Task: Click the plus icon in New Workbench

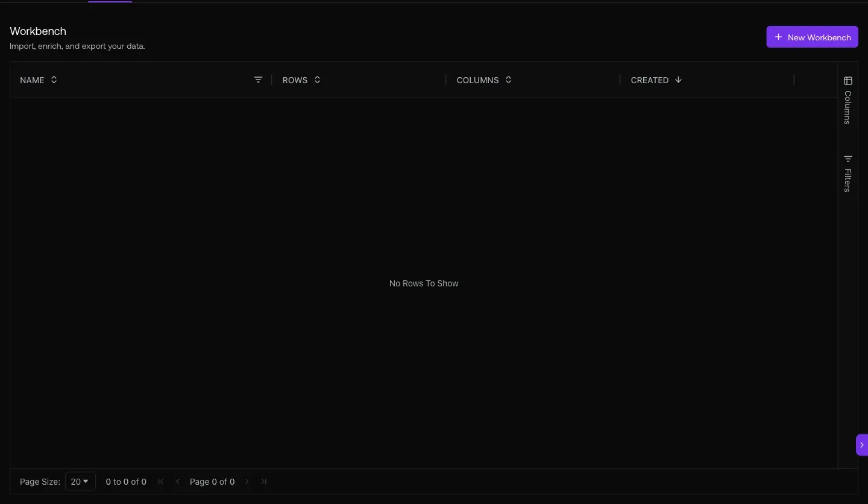Action: click(x=778, y=37)
